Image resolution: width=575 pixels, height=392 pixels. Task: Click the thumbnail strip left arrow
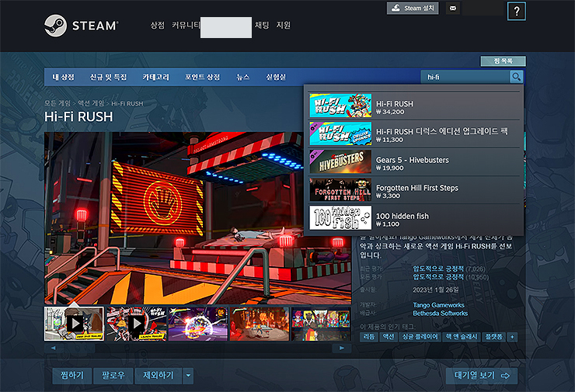click(x=53, y=348)
